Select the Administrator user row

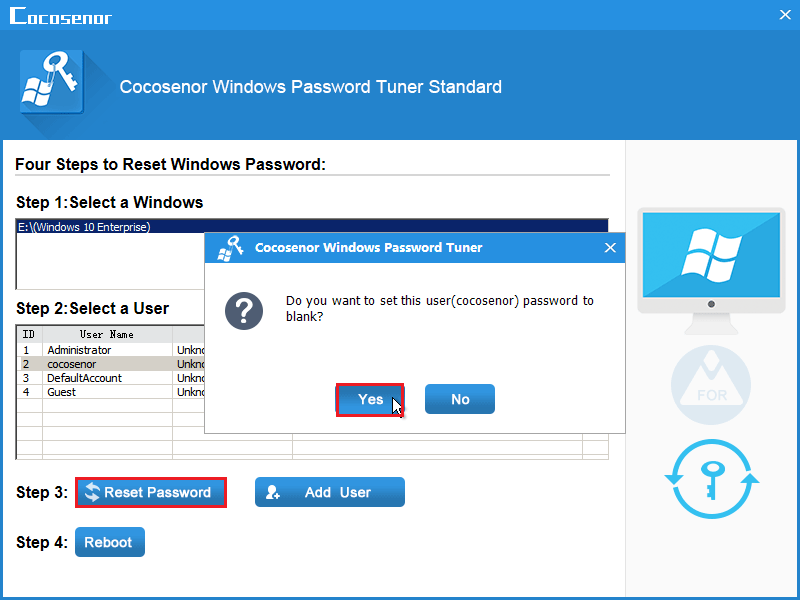pos(111,350)
